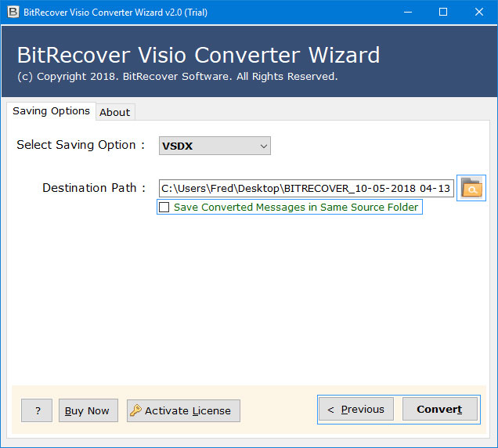Close the Visio Converter Wizard window
This screenshot has height=448, width=498.
pos(479,12)
